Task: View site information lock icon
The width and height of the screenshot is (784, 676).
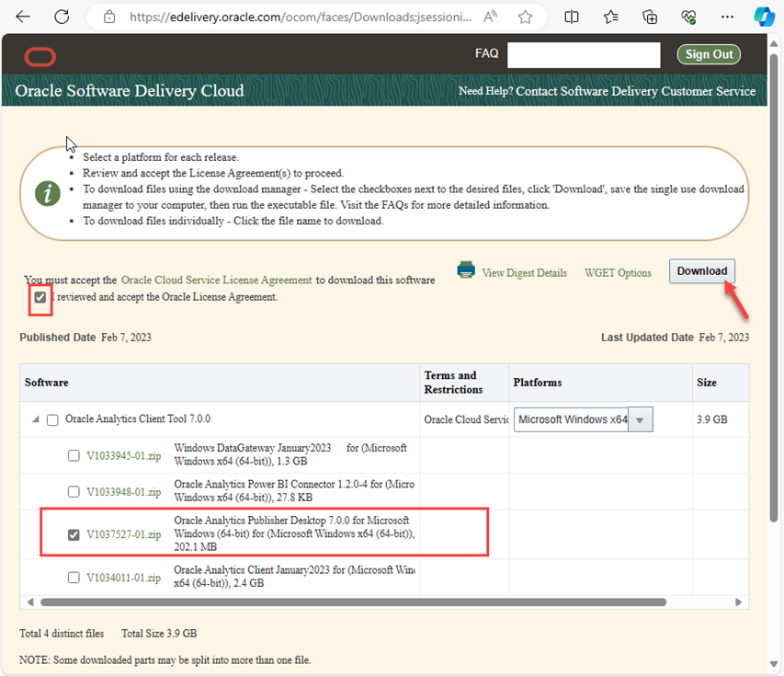Action: [109, 17]
